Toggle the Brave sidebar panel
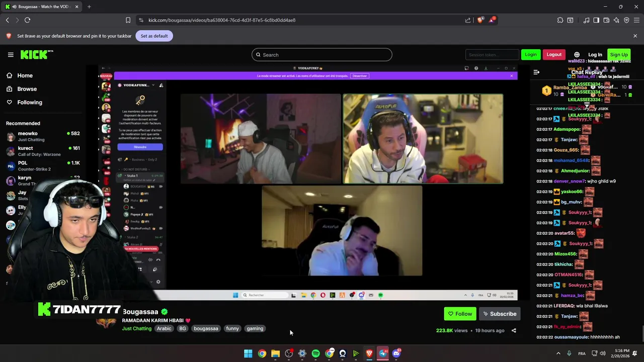644x362 pixels. (x=596, y=20)
